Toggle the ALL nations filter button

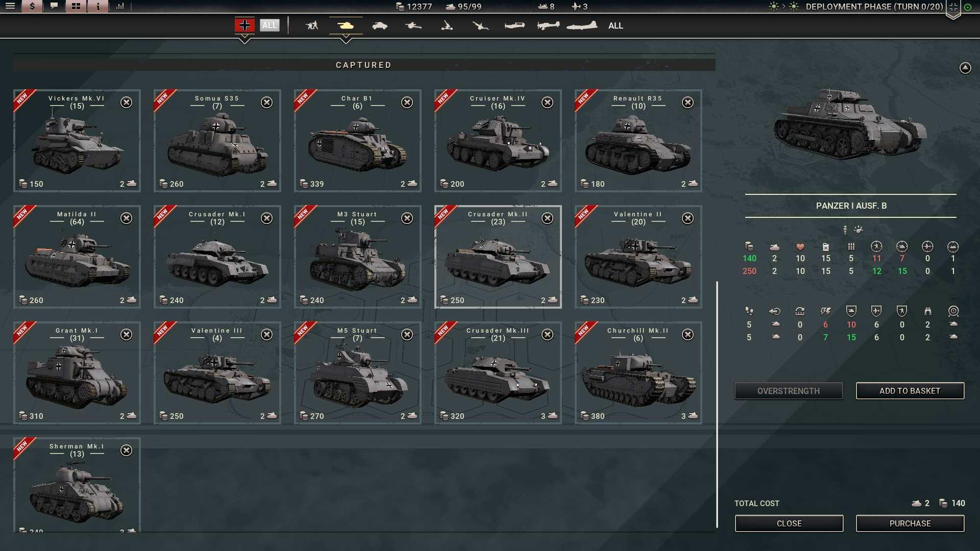(269, 25)
